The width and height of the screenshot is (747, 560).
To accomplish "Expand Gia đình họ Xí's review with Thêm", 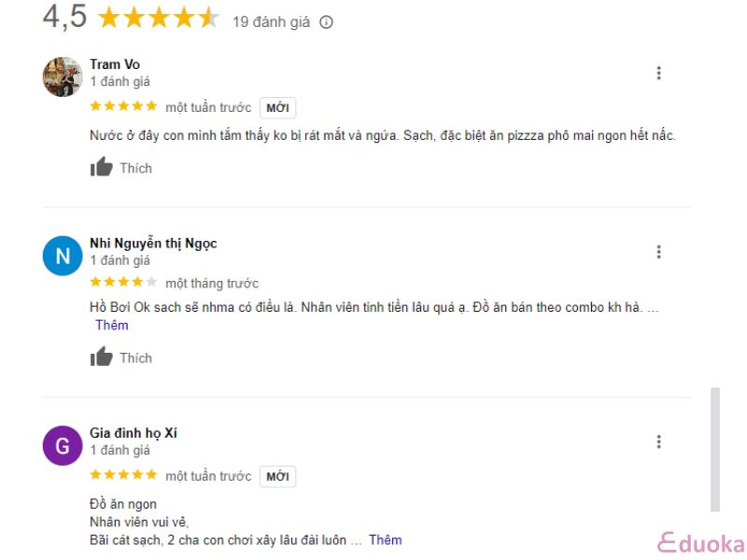I will click(x=386, y=540).
